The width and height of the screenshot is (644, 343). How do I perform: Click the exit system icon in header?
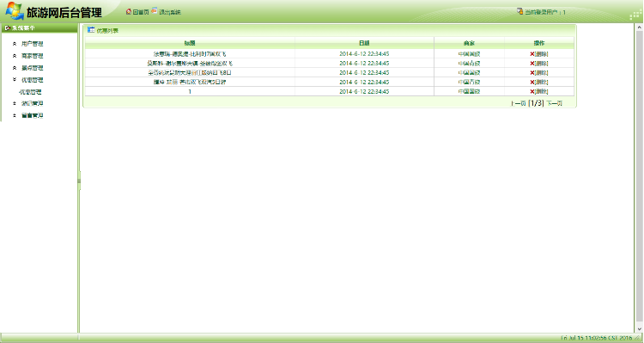[x=155, y=11]
